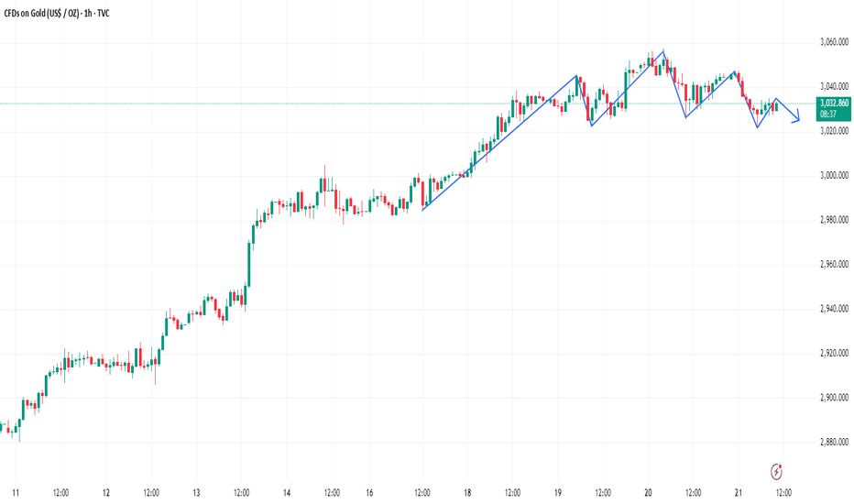This screenshot has height=504, width=854.
Task: Click the 2,920.000 price axis label
Action: point(835,353)
